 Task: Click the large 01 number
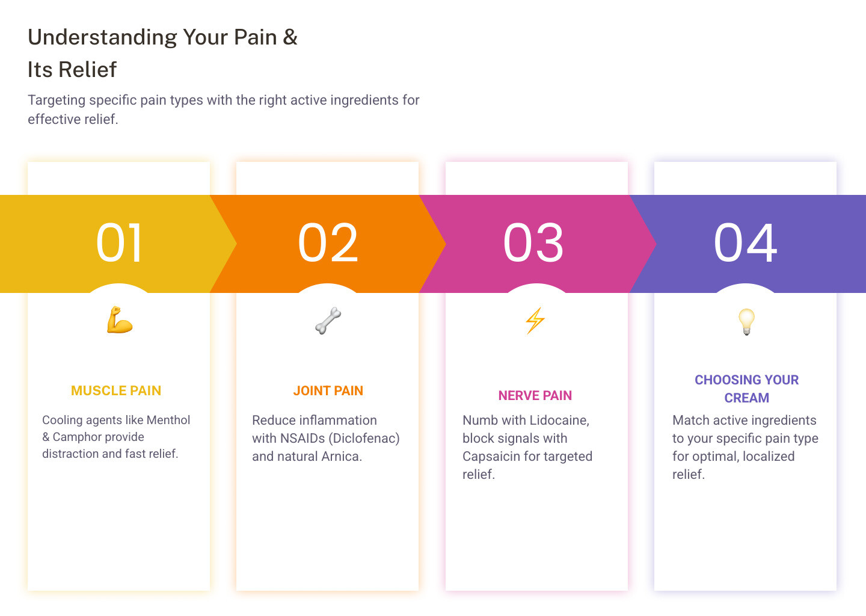click(x=119, y=243)
